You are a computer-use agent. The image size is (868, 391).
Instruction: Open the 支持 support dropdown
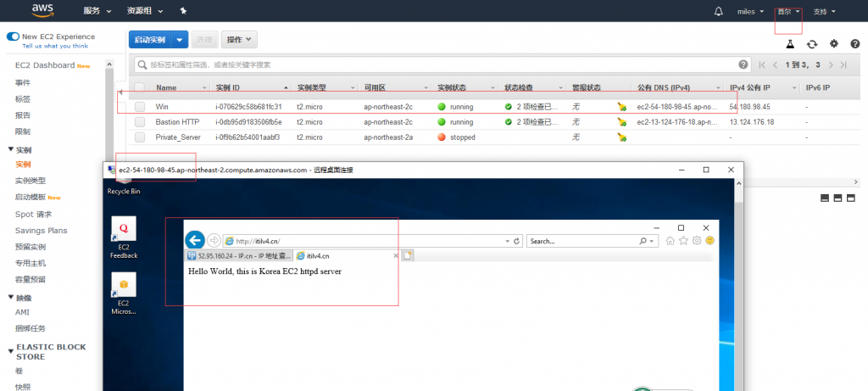tap(824, 11)
